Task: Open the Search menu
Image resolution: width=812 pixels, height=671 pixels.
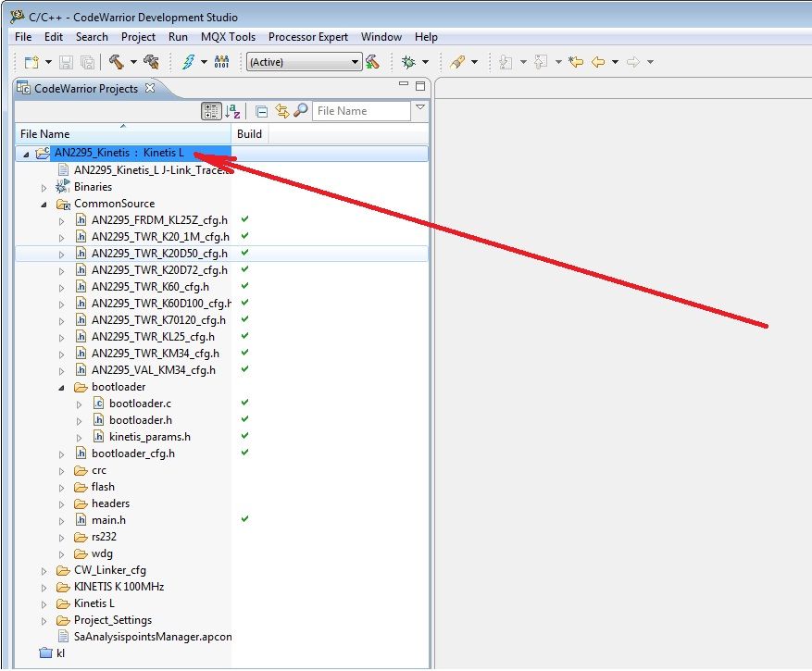Action: pos(92,37)
